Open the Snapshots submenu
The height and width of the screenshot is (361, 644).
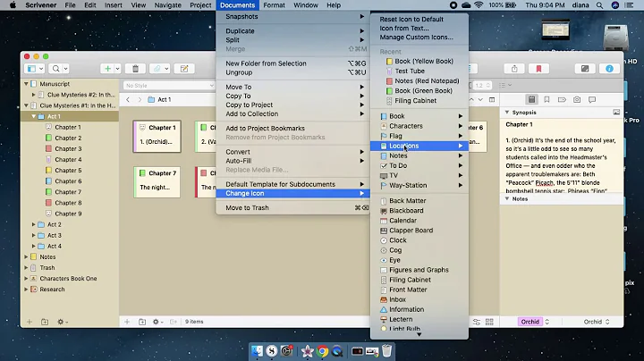(x=292, y=16)
